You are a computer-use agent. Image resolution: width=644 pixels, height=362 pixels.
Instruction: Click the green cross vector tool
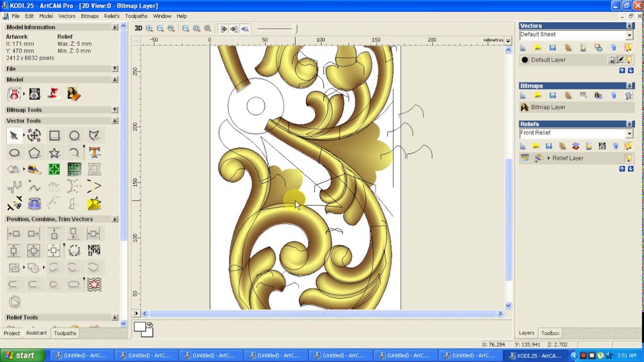click(54, 169)
